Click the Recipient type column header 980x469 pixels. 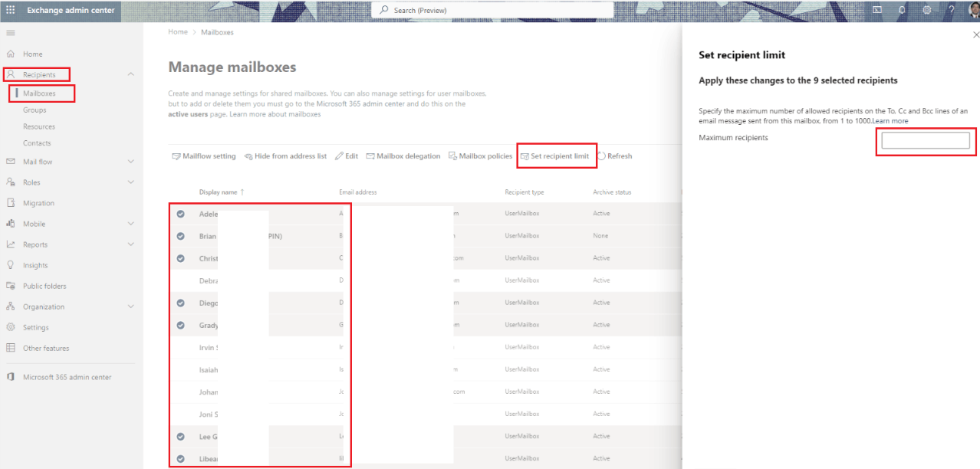pyautogui.click(x=525, y=192)
